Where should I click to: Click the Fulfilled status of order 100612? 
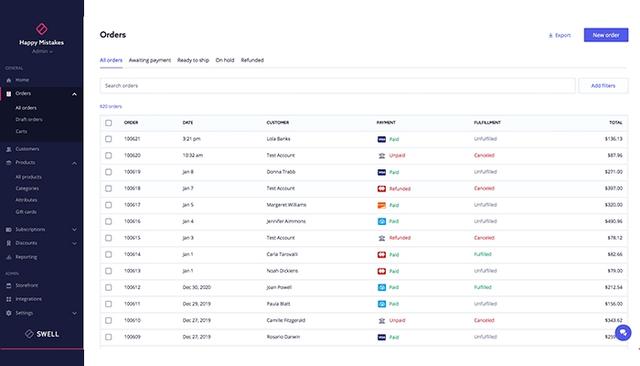[x=482, y=287]
